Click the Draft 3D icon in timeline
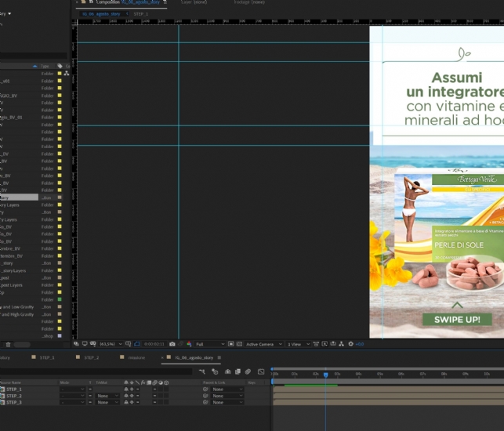 [x=215, y=371]
